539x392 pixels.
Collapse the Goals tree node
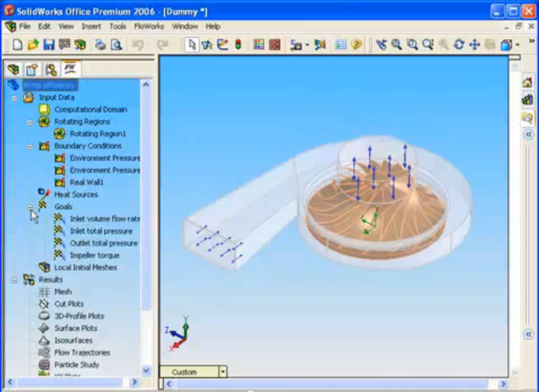click(30, 207)
